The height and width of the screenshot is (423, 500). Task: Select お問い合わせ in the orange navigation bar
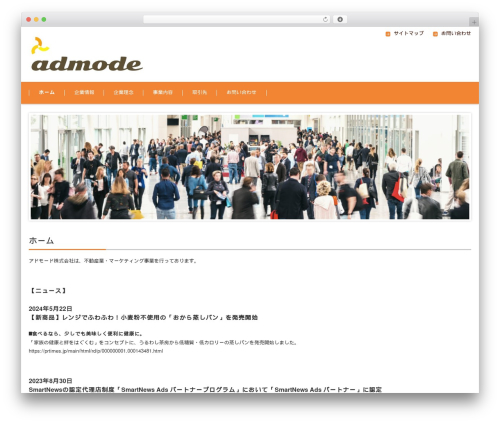pyautogui.click(x=241, y=92)
